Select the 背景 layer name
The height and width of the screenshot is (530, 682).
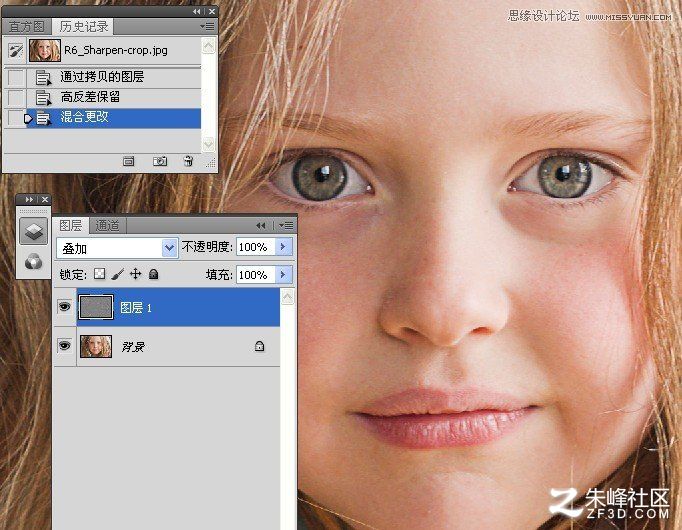(x=133, y=347)
